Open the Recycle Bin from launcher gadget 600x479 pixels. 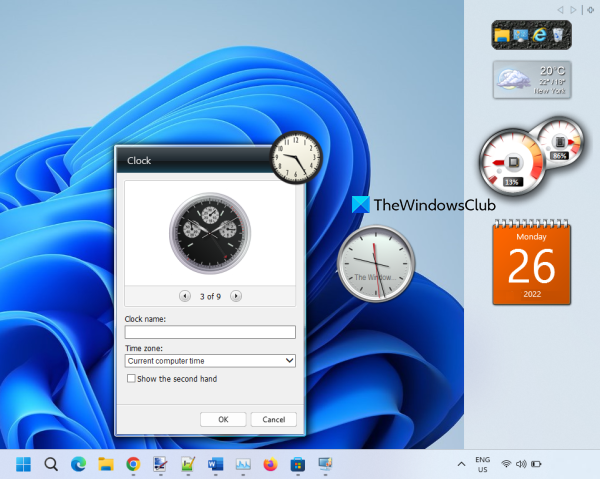pos(557,36)
